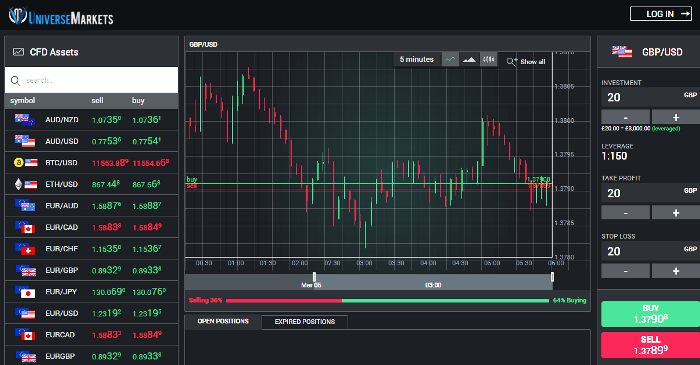Decrease take profit with minus button

[625, 212]
